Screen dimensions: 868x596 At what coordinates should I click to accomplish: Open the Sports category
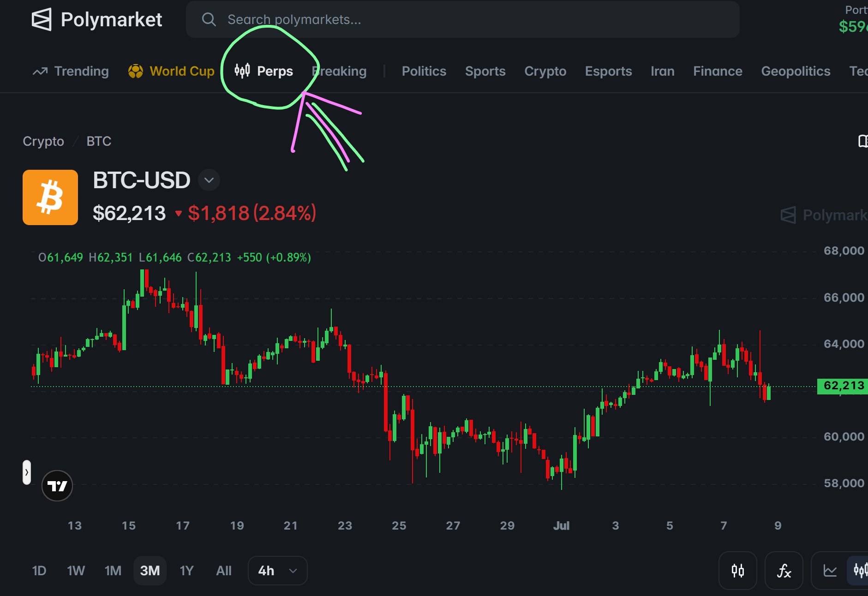point(485,71)
